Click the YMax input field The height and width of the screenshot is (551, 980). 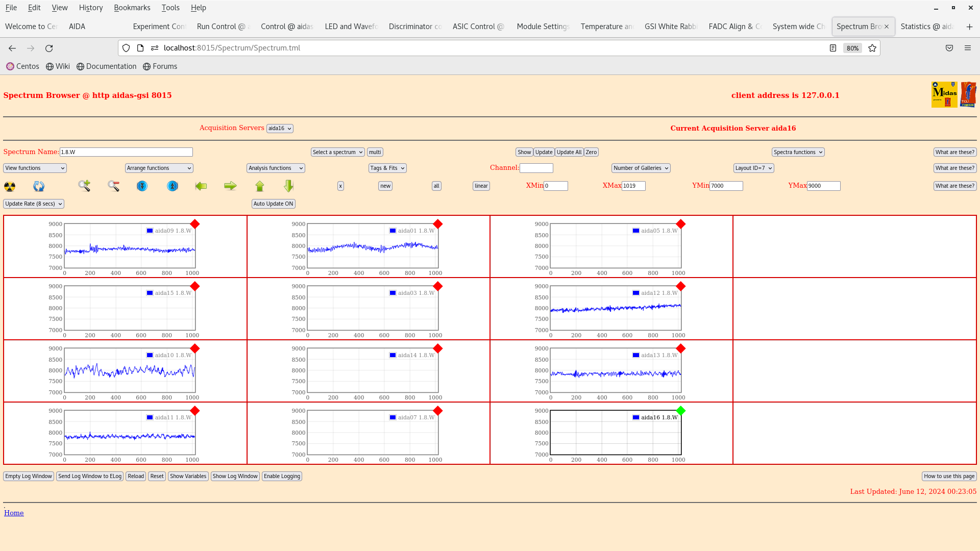[823, 186]
